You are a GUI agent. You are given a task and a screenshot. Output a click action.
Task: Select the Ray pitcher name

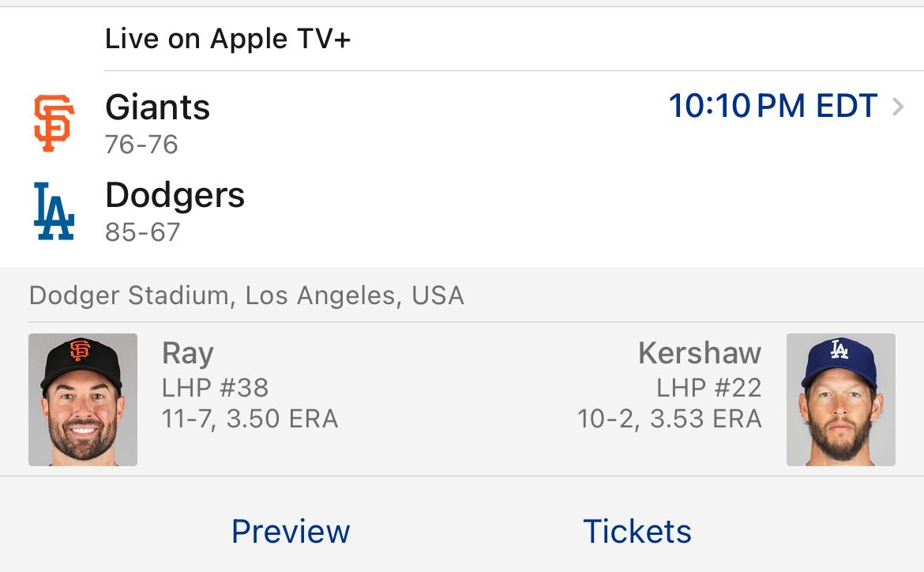tap(188, 353)
